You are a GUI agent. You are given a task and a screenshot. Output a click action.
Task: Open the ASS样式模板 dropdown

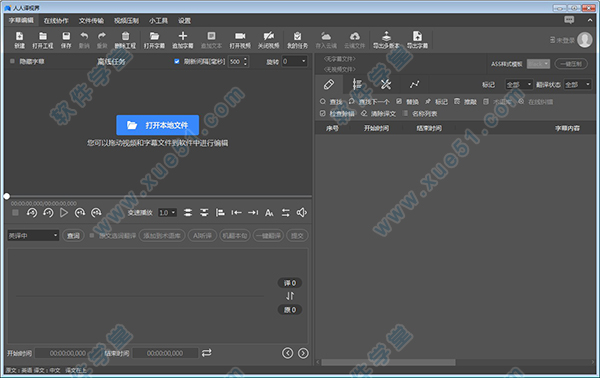point(538,64)
